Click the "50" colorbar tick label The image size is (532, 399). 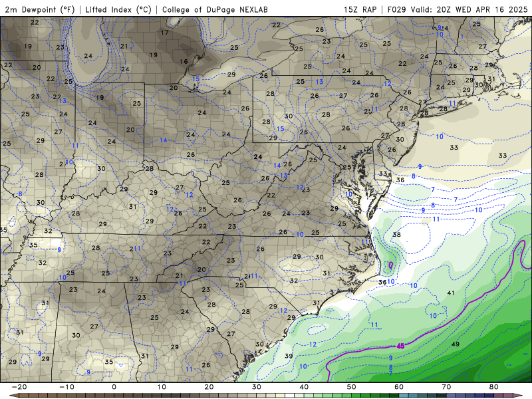[352, 387]
